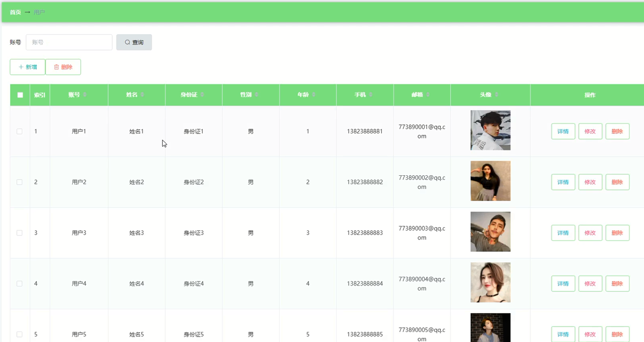This screenshot has width=644, height=342.
Task: Click phone number 13823888884
Action: [365, 284]
